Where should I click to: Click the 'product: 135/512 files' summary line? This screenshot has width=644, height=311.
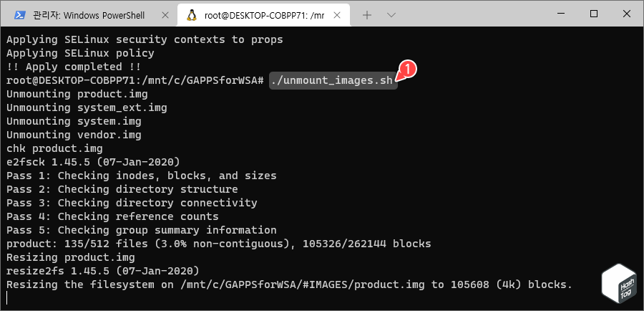(218, 244)
